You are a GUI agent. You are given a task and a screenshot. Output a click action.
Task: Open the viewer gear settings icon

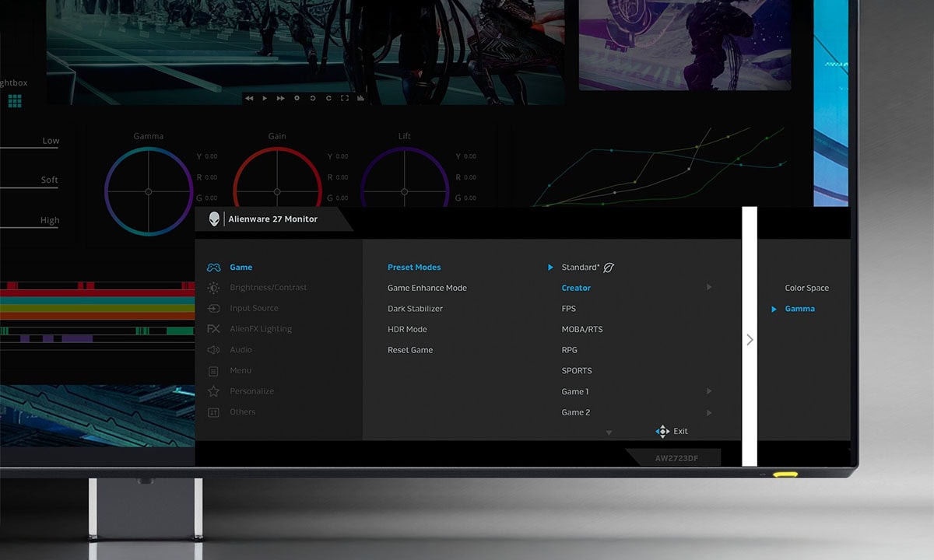click(x=297, y=98)
